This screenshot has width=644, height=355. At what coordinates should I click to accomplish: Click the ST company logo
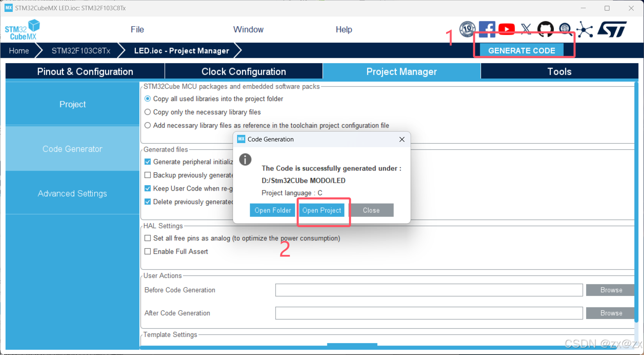pyautogui.click(x=612, y=29)
